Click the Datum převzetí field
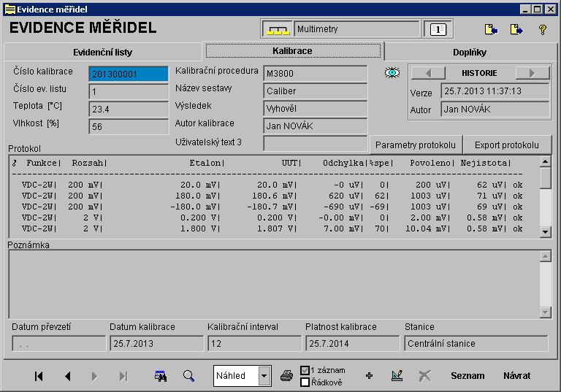Image resolution: width=561 pixels, height=392 pixels. coord(59,344)
